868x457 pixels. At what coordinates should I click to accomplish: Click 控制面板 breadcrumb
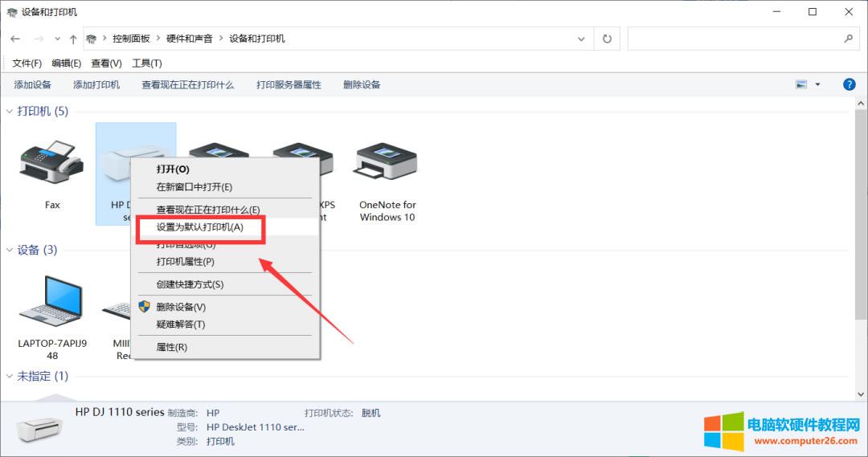[131, 39]
